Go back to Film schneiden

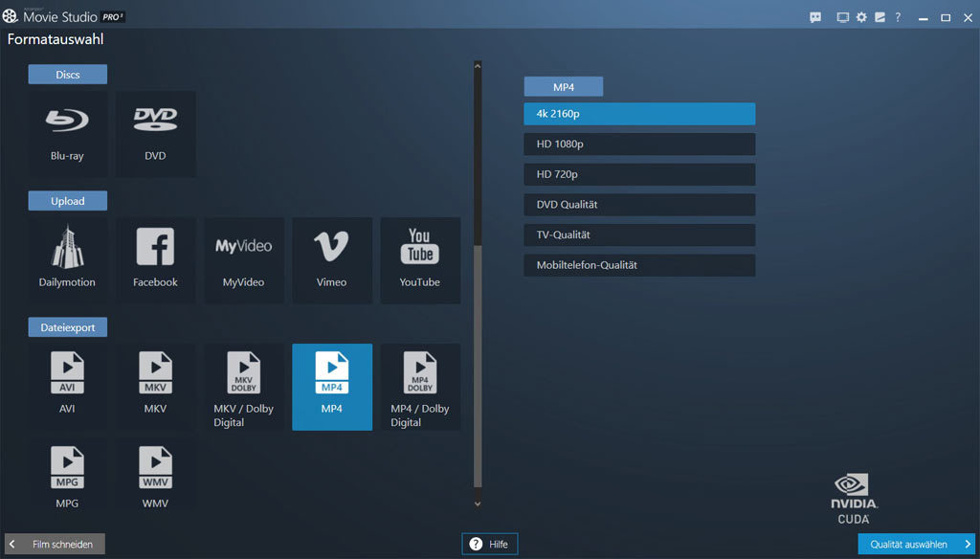tap(55, 544)
